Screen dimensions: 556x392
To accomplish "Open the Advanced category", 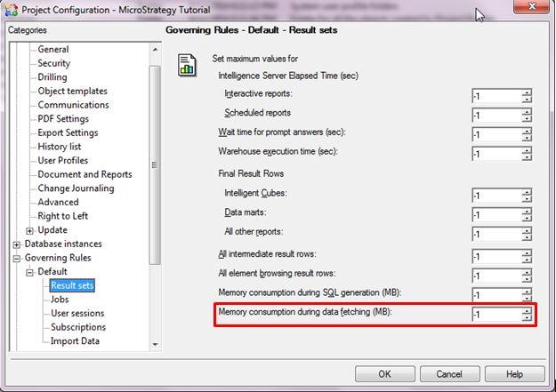I will point(58,202).
